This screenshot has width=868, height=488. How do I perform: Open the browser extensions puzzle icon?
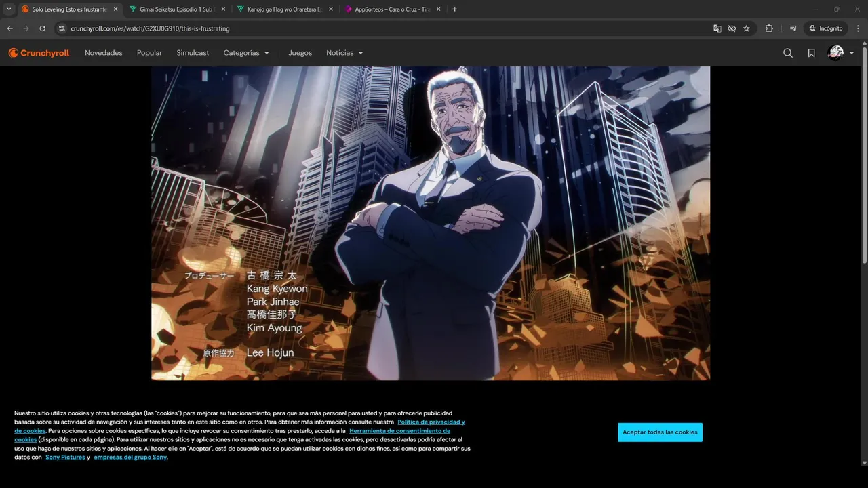[x=769, y=28]
